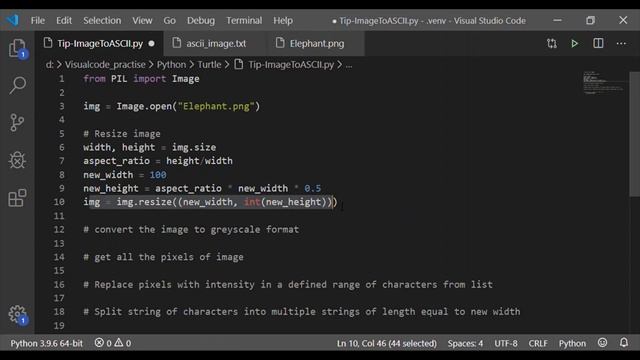Open the Manage gear icon
This screenshot has width=640, height=360.
coord(17,314)
